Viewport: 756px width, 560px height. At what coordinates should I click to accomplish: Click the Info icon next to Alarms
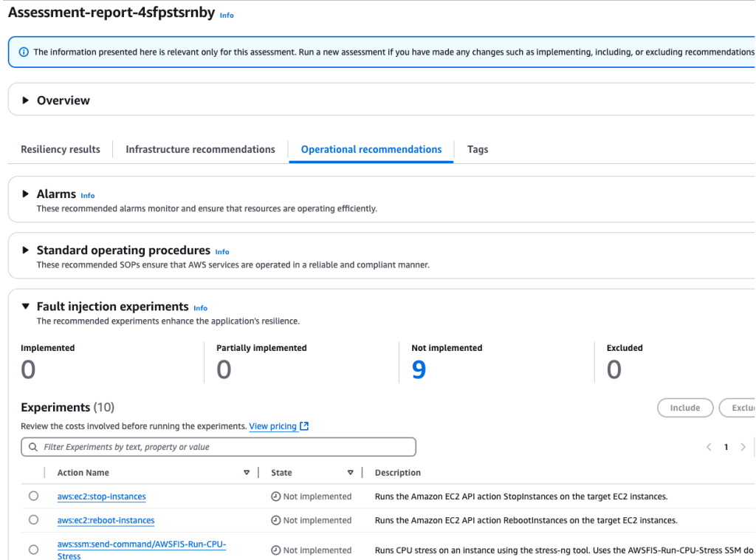click(x=88, y=196)
